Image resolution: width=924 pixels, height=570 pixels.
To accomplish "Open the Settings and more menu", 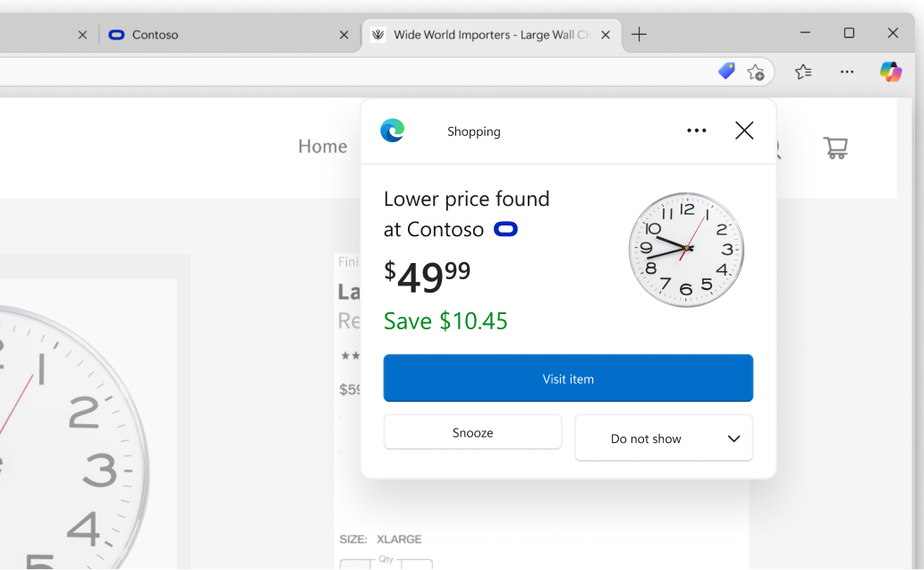I will pos(846,72).
